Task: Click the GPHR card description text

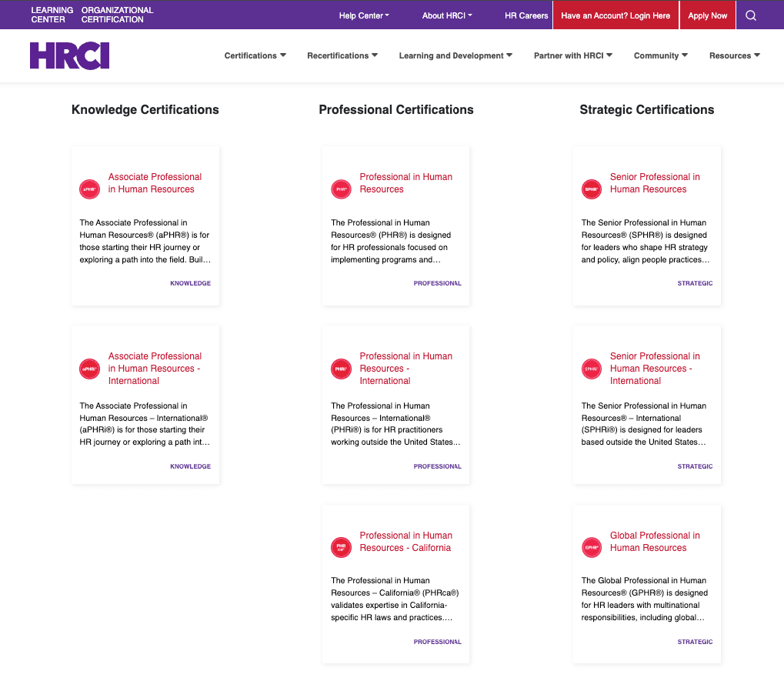Action: point(645,599)
